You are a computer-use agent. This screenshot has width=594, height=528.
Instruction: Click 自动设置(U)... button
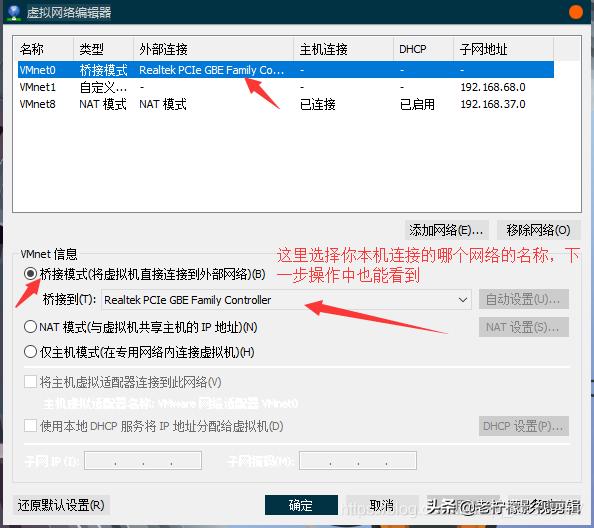(523, 299)
